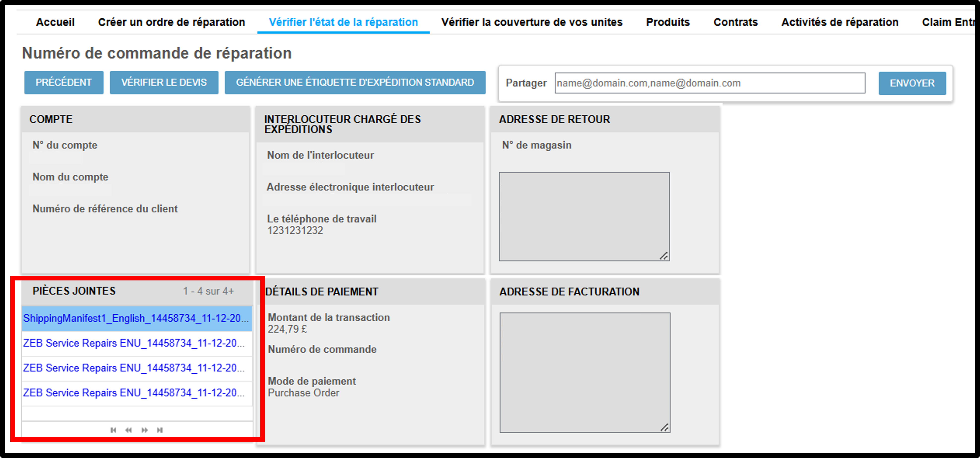Screen dimensions: 980x458
Task: Select Vérifier l'état de la réparation tab
Action: pyautogui.click(x=343, y=22)
